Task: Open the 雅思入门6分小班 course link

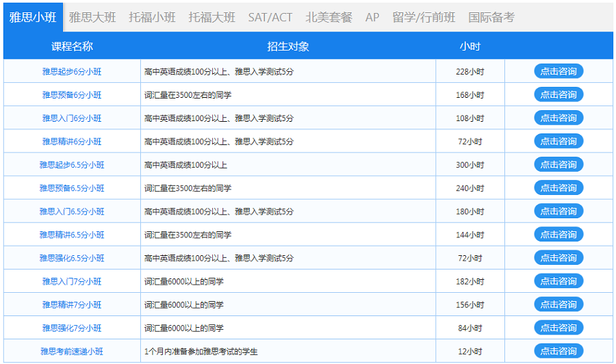Action: point(72,118)
